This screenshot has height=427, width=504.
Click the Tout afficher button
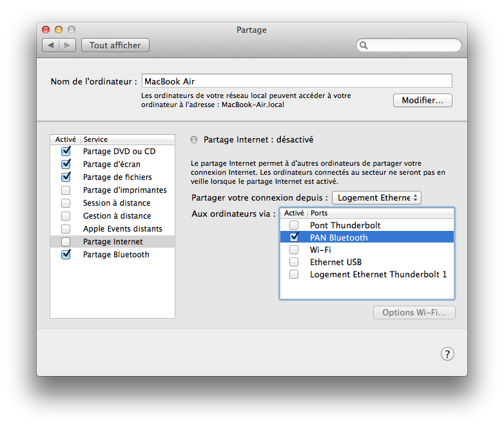click(x=115, y=45)
